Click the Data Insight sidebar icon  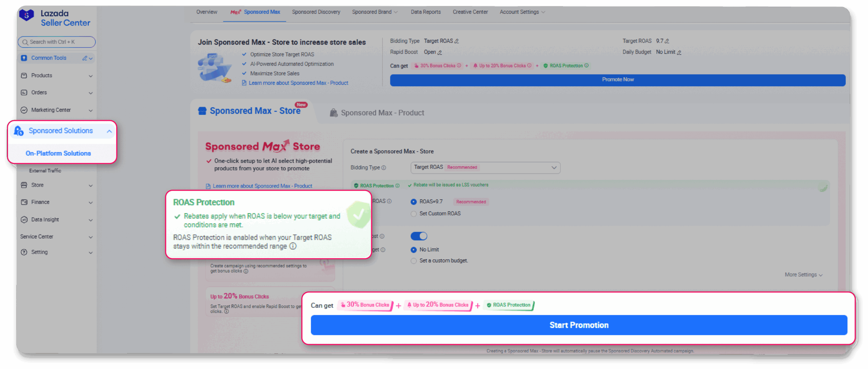(x=24, y=220)
